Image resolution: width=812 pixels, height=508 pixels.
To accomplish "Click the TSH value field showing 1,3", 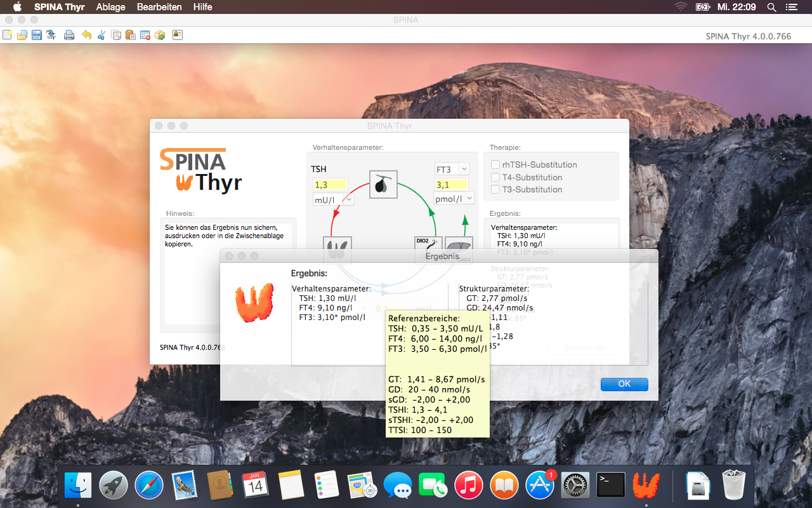I will pyautogui.click(x=331, y=185).
